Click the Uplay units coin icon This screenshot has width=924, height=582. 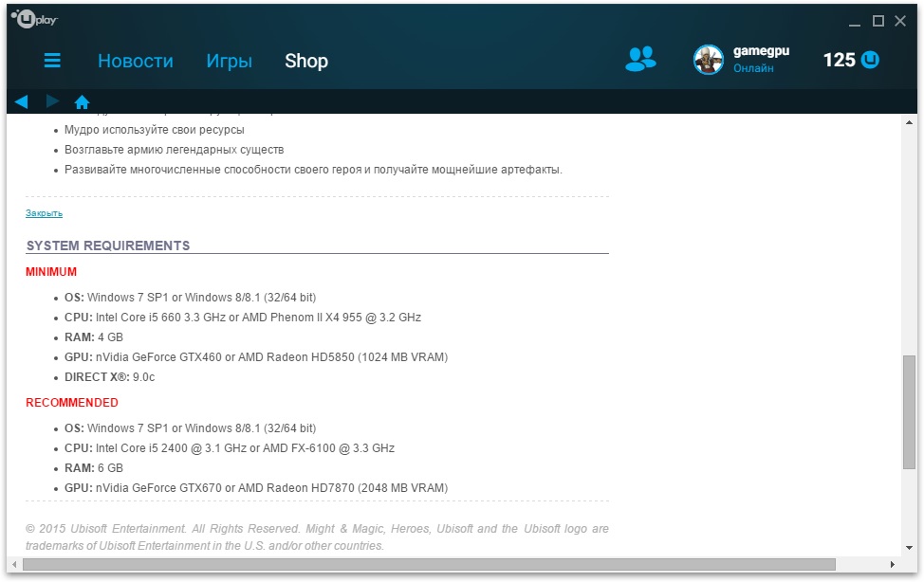[x=870, y=60]
